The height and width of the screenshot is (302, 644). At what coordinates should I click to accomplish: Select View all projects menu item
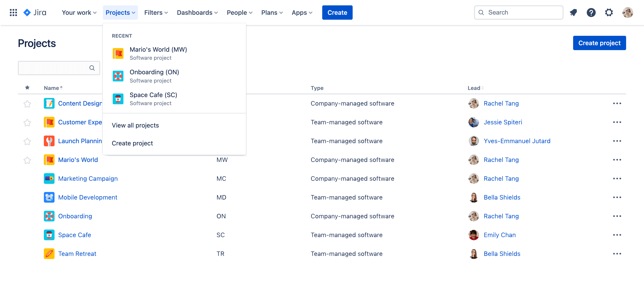click(136, 125)
